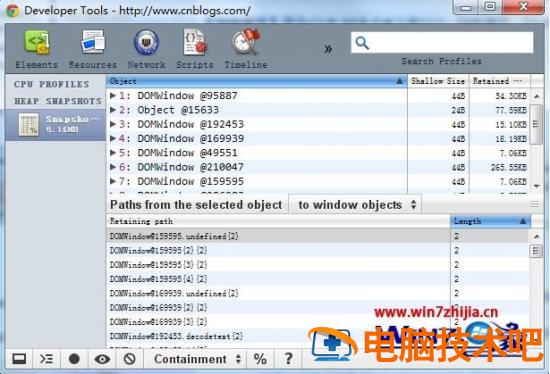This screenshot has width=550, height=374.
Task: Toggle console drawer icon in status bar
Action: [46, 359]
